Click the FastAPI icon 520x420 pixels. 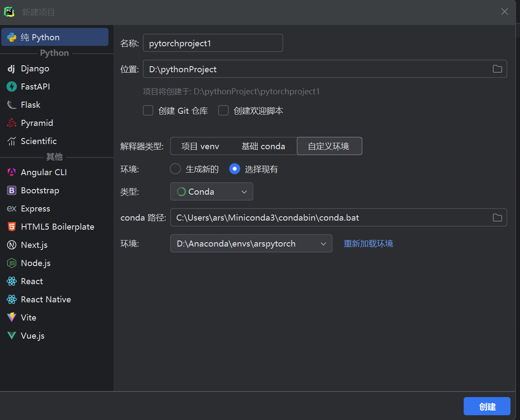(x=12, y=87)
